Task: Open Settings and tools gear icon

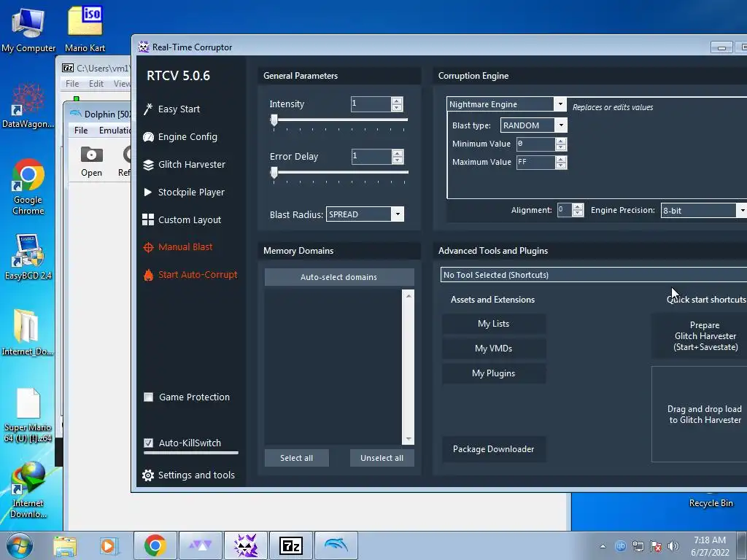Action: pyautogui.click(x=148, y=475)
